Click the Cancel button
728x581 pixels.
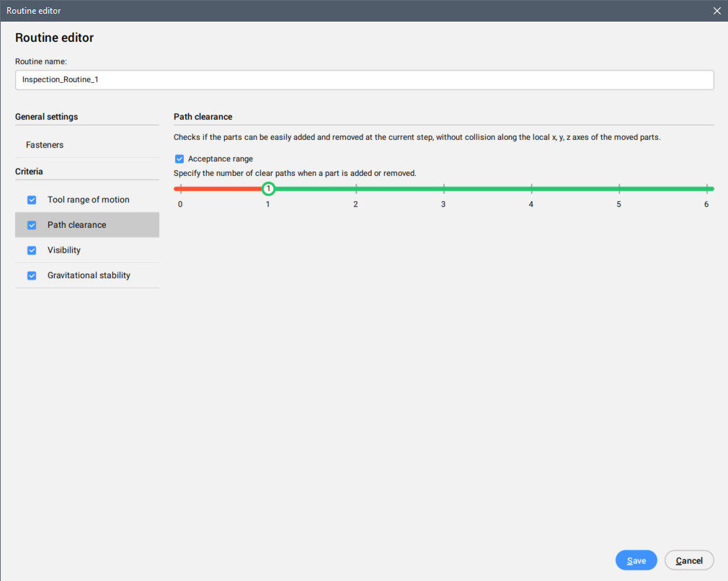pos(689,560)
